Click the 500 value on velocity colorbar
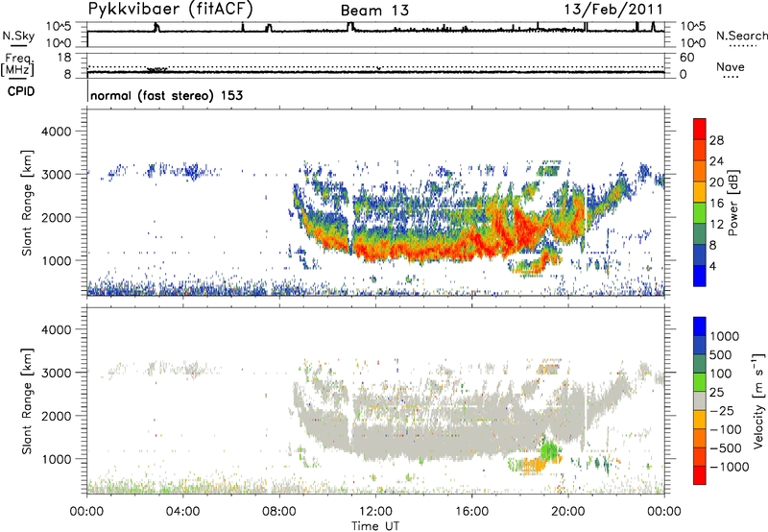The image size is (768, 532). point(721,355)
